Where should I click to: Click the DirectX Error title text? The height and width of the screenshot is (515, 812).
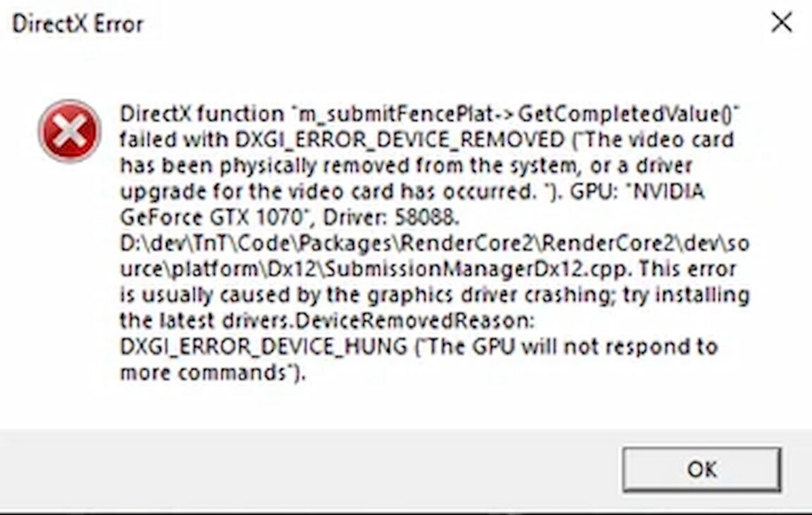(x=78, y=22)
